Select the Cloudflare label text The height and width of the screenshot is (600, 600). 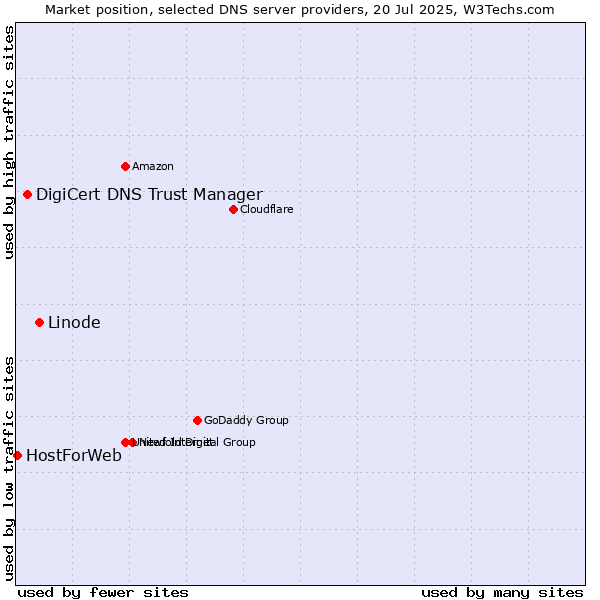(x=267, y=209)
